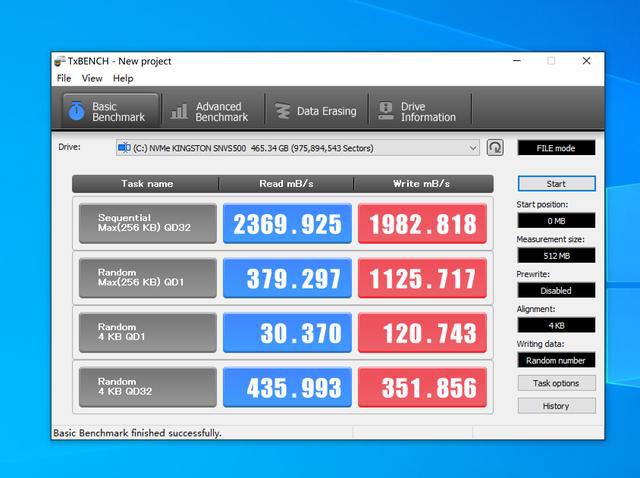Click the Read mB/s column header
The height and width of the screenshot is (478, 640).
(x=286, y=184)
